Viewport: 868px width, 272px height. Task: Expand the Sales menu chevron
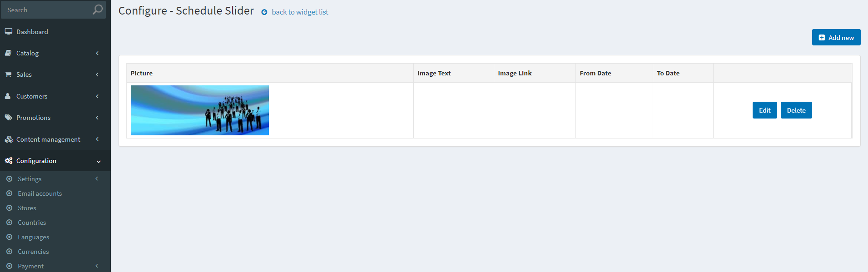pos(97,74)
